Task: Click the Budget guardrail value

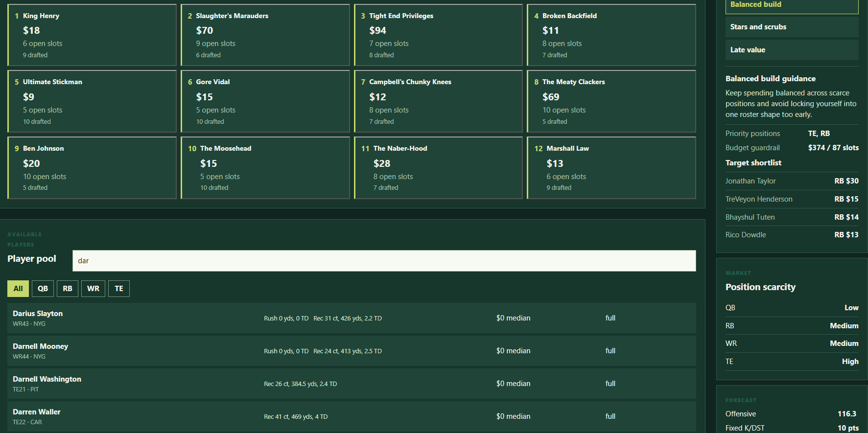Action: click(833, 148)
